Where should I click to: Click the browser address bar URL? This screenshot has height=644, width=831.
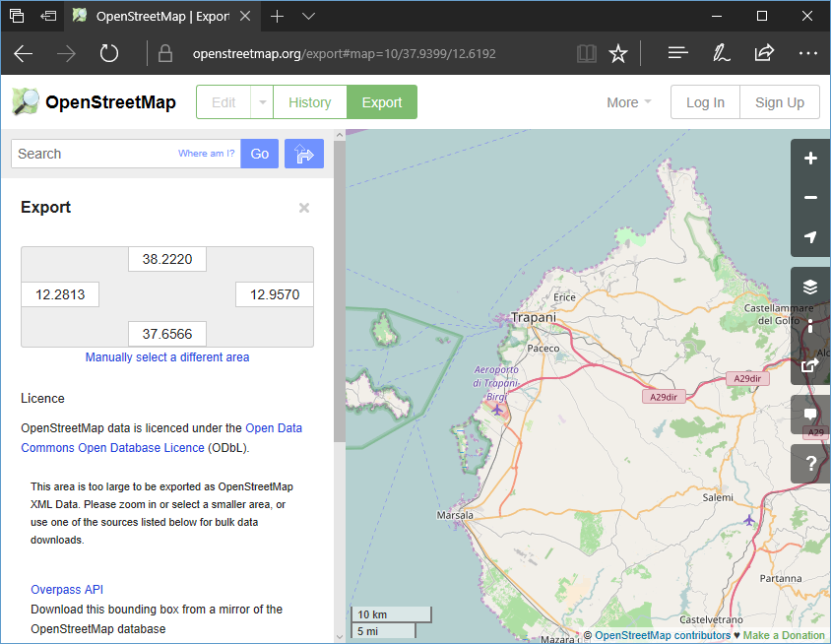tap(344, 53)
